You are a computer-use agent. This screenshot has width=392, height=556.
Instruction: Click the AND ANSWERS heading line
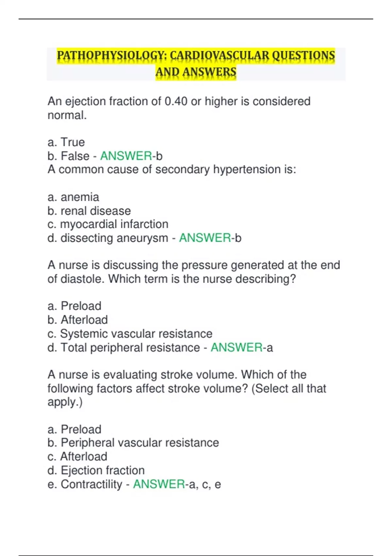pyautogui.click(x=196, y=72)
